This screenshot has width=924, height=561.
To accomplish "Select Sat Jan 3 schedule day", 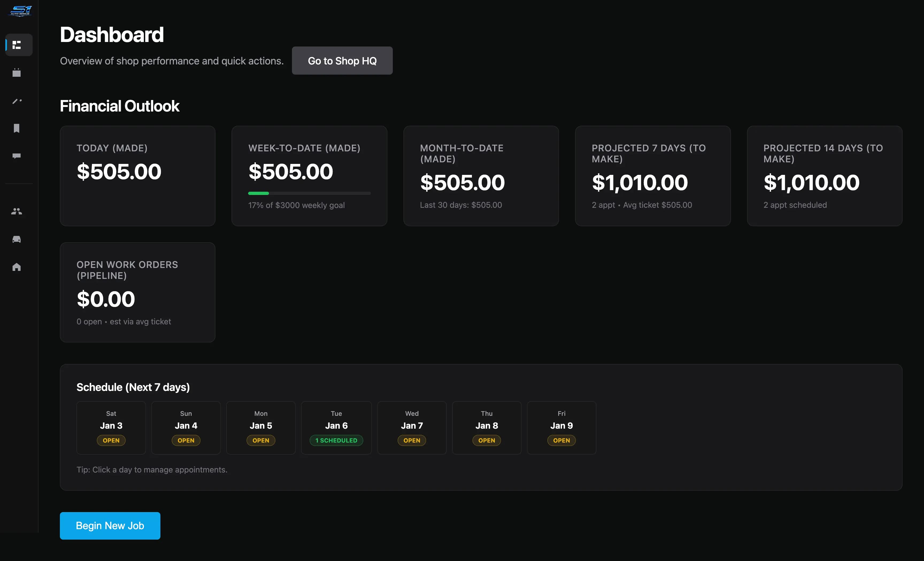I will [111, 427].
